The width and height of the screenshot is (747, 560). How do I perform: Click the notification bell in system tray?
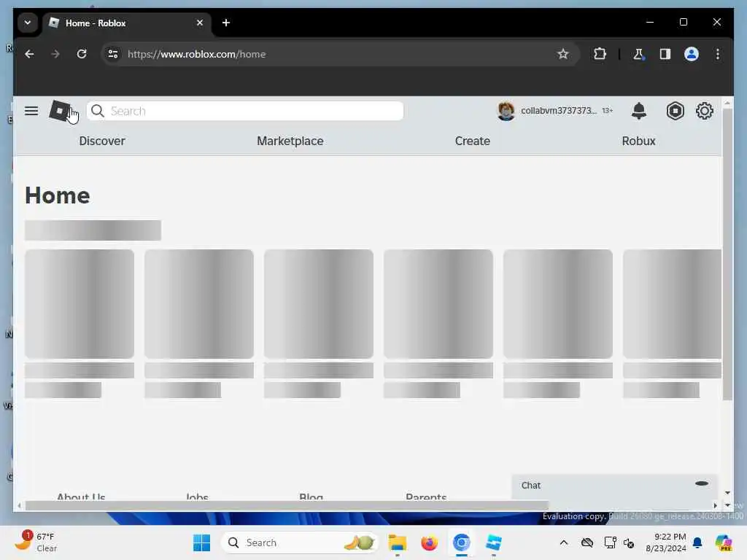tap(697, 542)
